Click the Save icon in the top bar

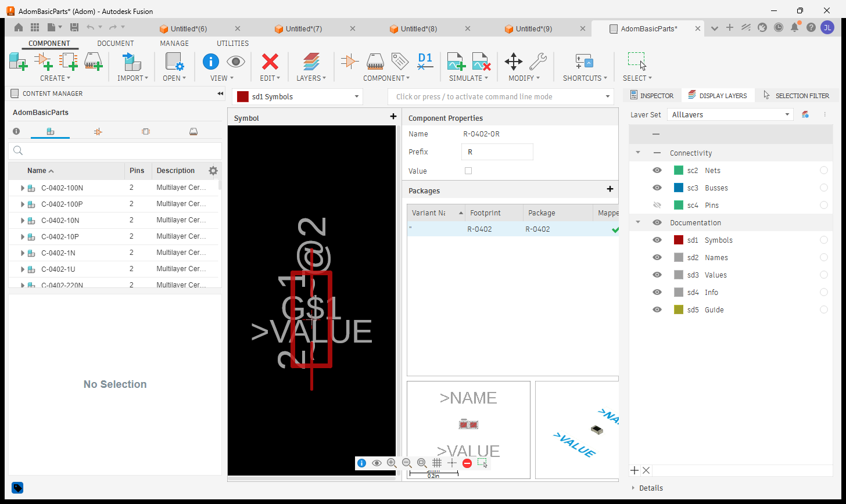coord(74,27)
